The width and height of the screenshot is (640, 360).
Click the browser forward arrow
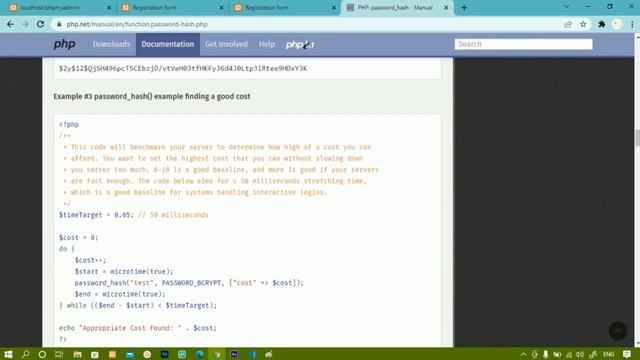[25, 24]
